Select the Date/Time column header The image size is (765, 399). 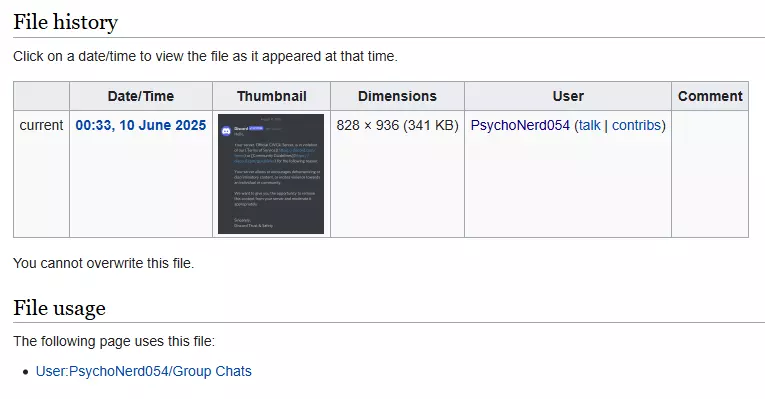pos(141,96)
